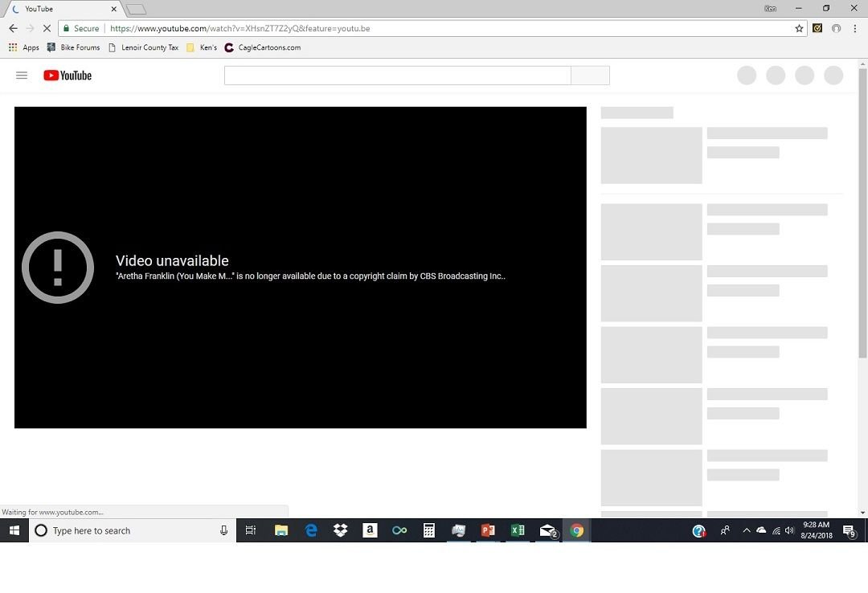This screenshot has width=868, height=593.
Task: Open the Action Center notifications icon
Action: (850, 531)
